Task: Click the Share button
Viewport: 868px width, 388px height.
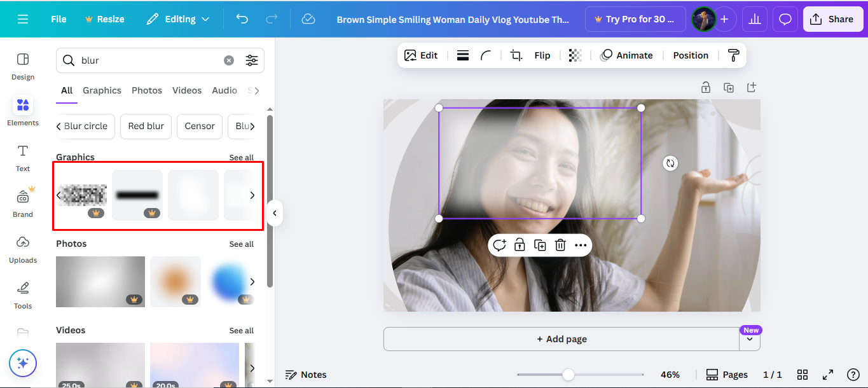Action: point(833,19)
